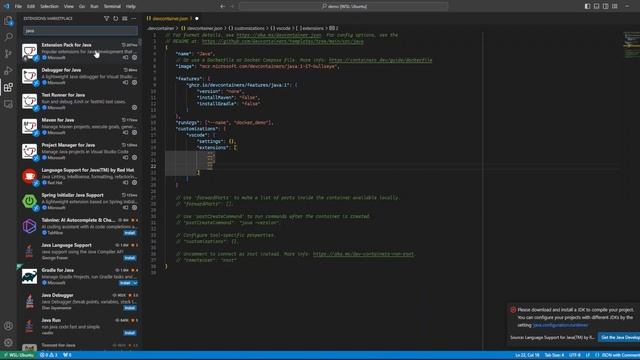Screen dimensions: 640x360
Task: Open the aka.ms devcontainer.json link
Action: point(279,35)
